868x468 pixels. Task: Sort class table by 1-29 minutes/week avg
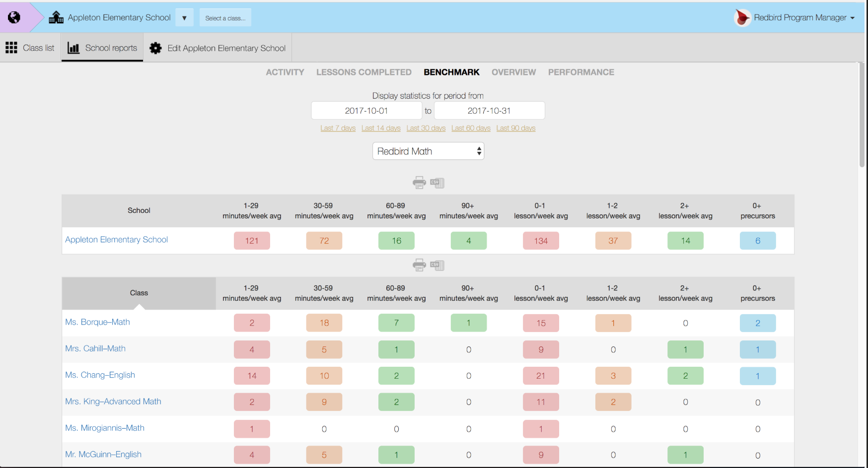pyautogui.click(x=252, y=293)
